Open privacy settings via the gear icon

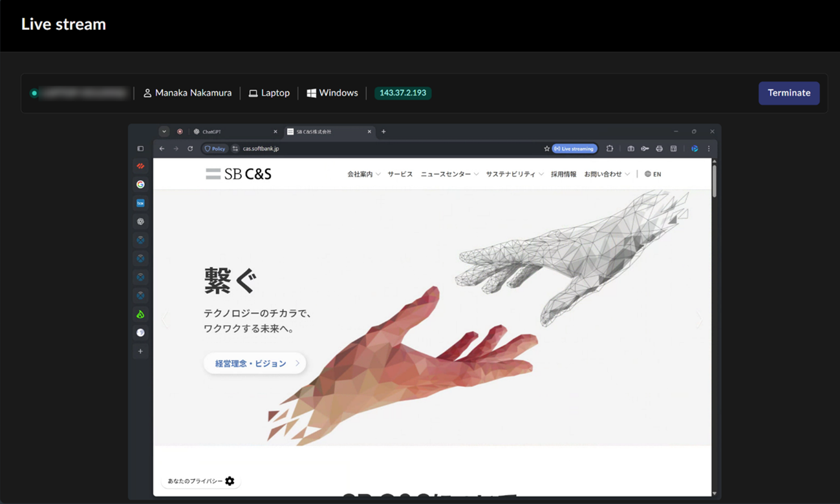tap(230, 481)
